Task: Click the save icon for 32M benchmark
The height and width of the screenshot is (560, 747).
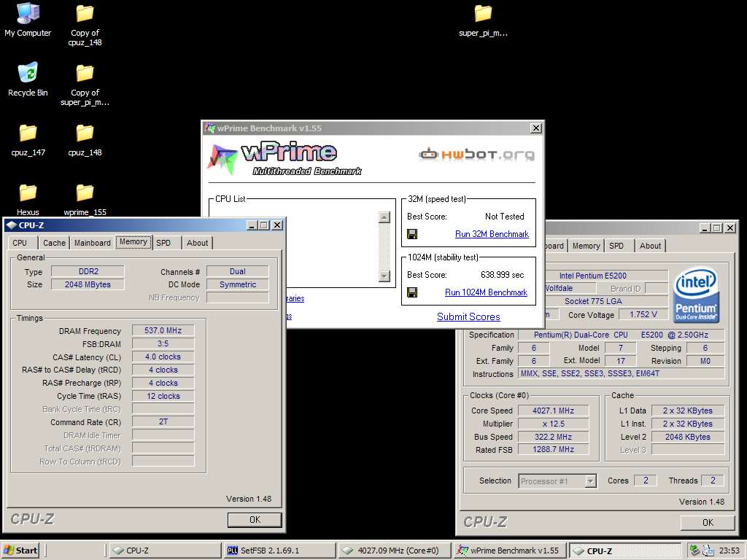Action: coord(412,234)
